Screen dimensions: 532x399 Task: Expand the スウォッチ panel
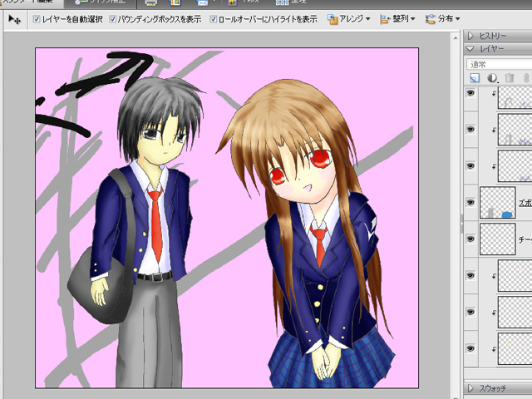(x=470, y=388)
